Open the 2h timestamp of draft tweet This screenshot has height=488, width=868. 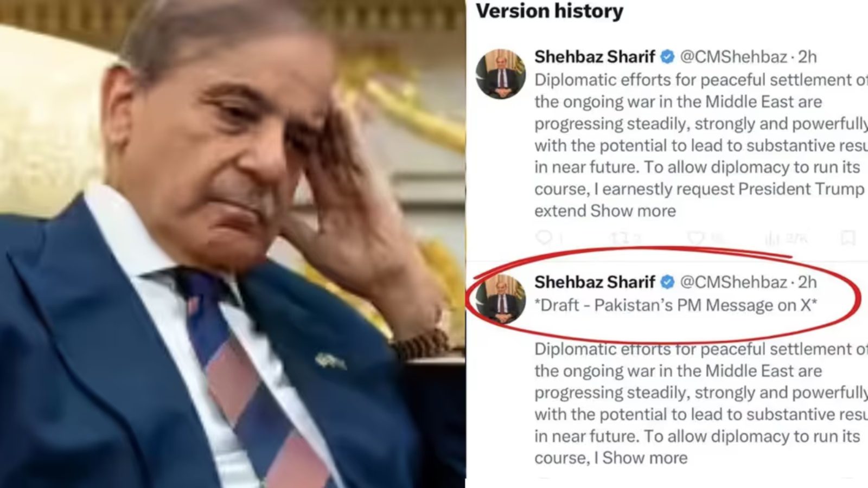(807, 282)
